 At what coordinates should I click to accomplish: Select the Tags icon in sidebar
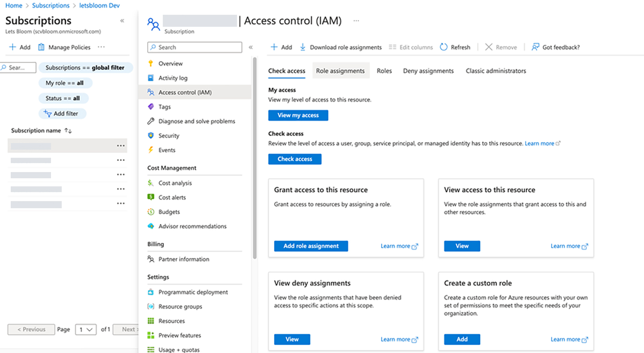tap(151, 107)
